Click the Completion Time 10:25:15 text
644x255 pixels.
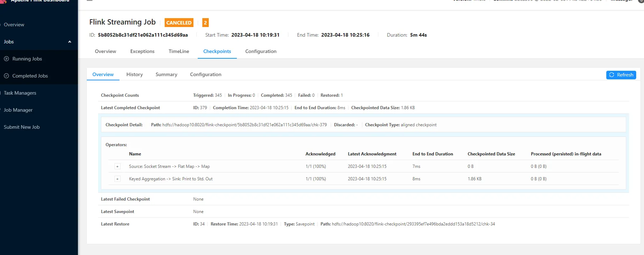tap(251, 108)
